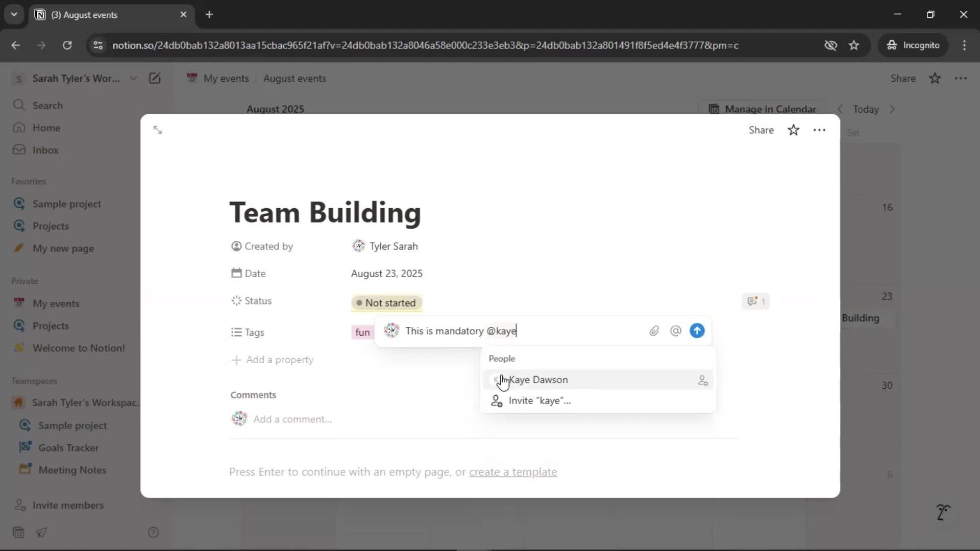Open a new browser tab

(209, 15)
